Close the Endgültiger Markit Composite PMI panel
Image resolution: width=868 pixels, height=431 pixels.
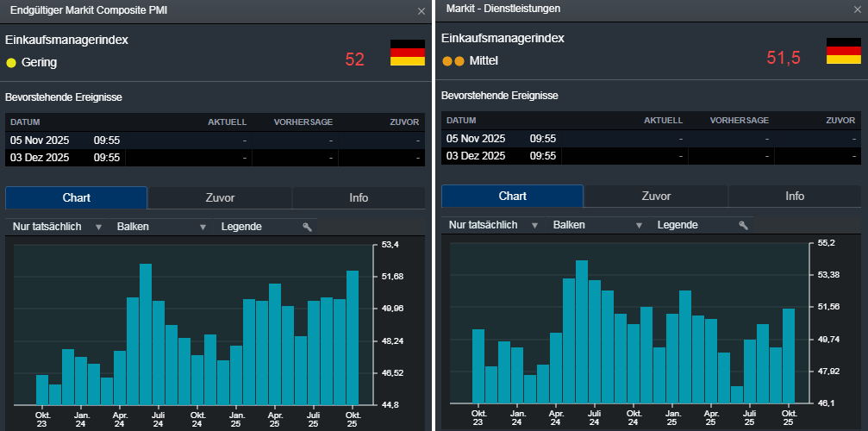[x=421, y=11]
